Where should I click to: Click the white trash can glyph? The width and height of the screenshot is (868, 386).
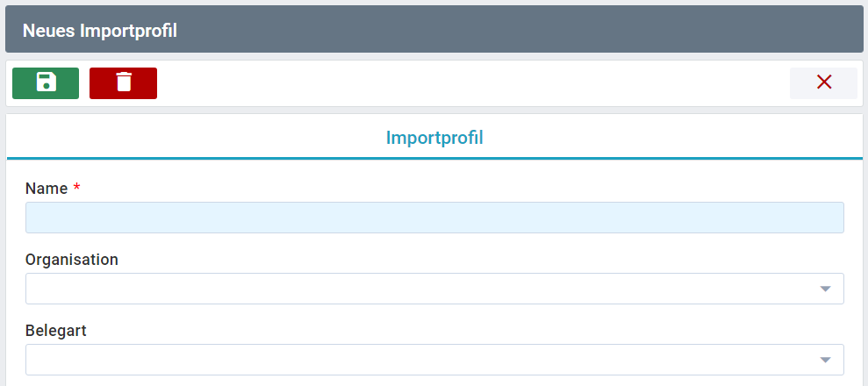click(124, 82)
